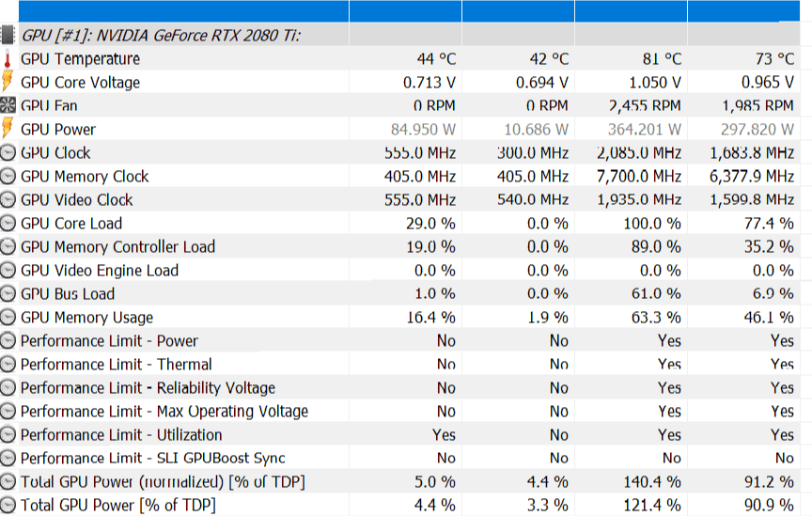The image size is (812, 516).
Task: Click the gauge icon beside GPU Clock
Action: click(8, 153)
